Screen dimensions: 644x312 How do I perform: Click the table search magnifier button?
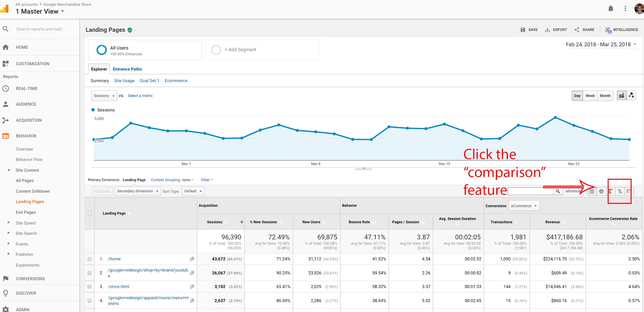coord(558,191)
